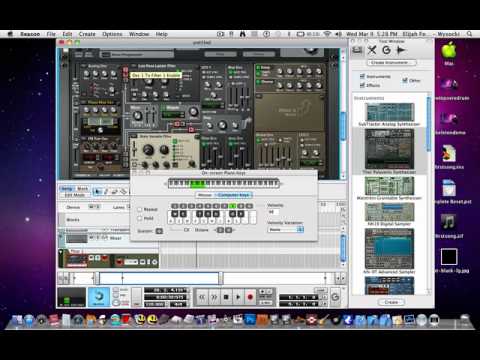The height and width of the screenshot is (360, 480).
Task: Click the keyboard range strip in piano keys
Action: click(x=223, y=183)
